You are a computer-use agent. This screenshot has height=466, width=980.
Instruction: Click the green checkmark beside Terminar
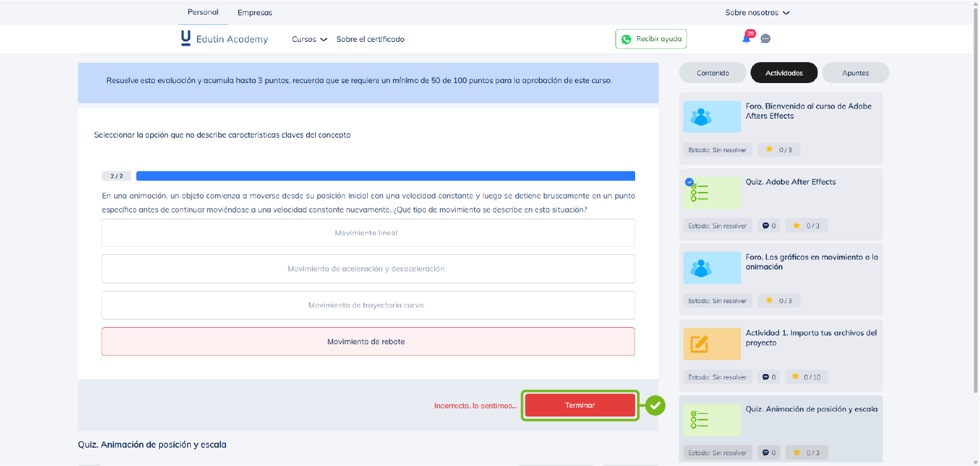coord(655,405)
